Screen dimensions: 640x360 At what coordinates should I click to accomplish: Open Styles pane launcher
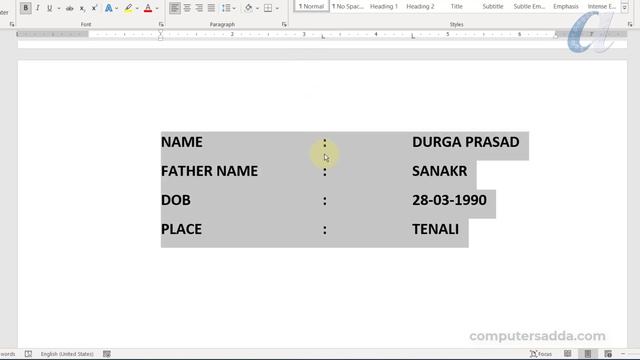click(x=630, y=24)
